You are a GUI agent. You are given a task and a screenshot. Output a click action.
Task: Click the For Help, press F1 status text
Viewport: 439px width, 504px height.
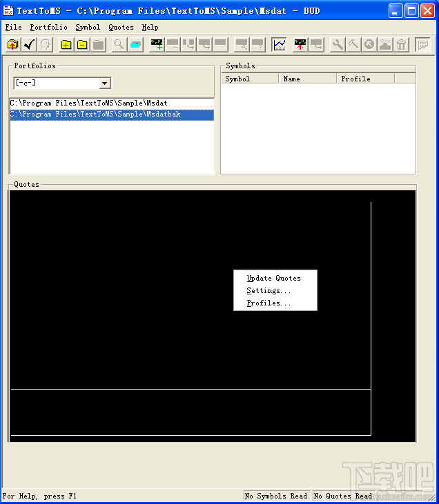click(39, 496)
